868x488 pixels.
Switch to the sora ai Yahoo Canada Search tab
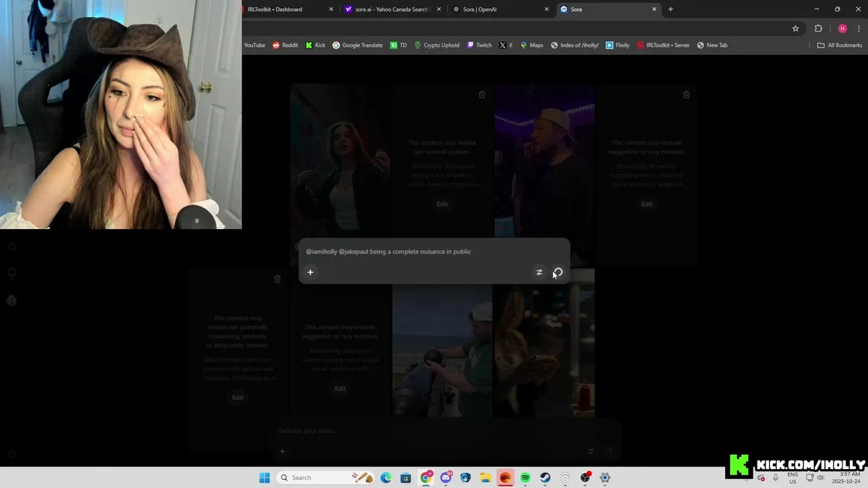(391, 9)
